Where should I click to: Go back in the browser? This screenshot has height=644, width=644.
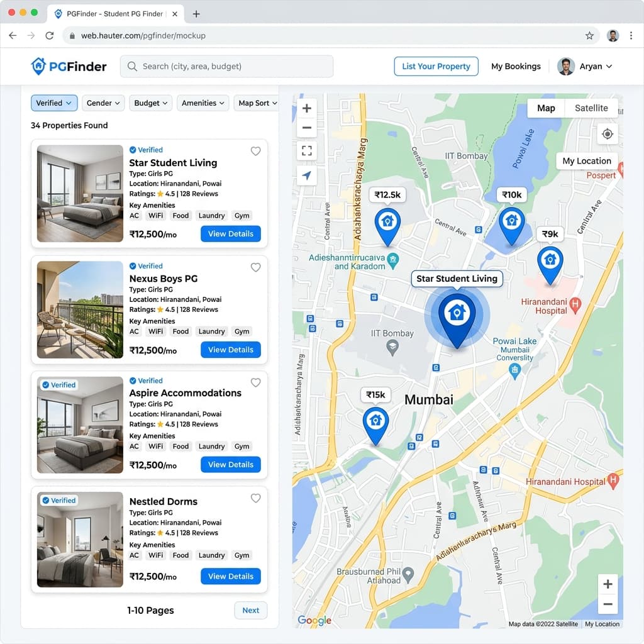[x=13, y=36]
